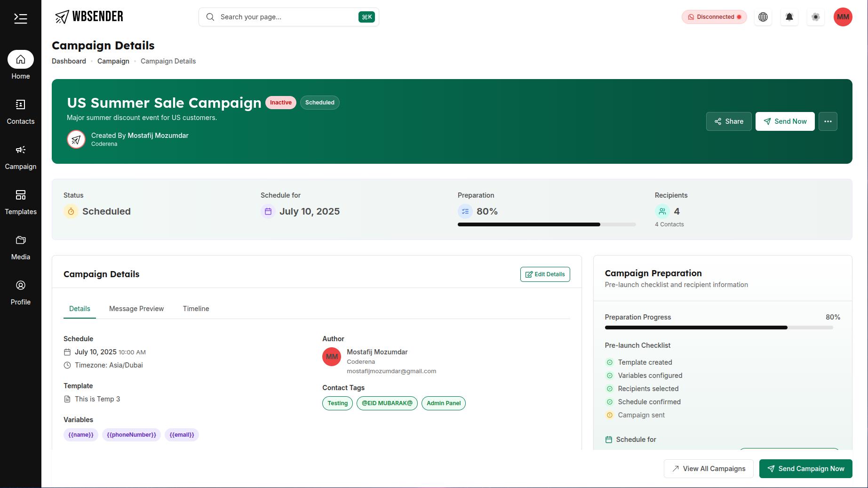Image resolution: width=868 pixels, height=488 pixels.
Task: Switch to the Message Preview tab
Action: [136, 309]
